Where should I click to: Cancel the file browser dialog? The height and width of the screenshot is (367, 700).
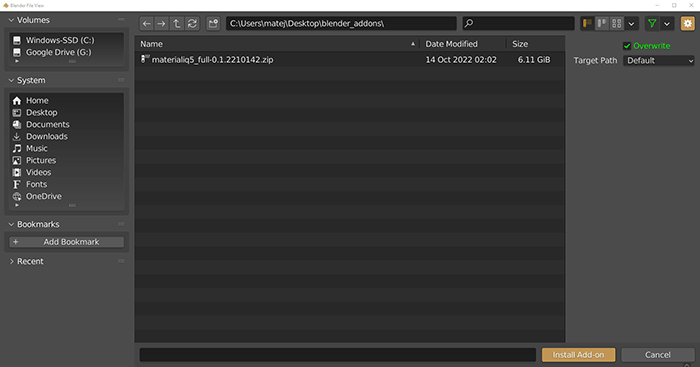pos(658,354)
